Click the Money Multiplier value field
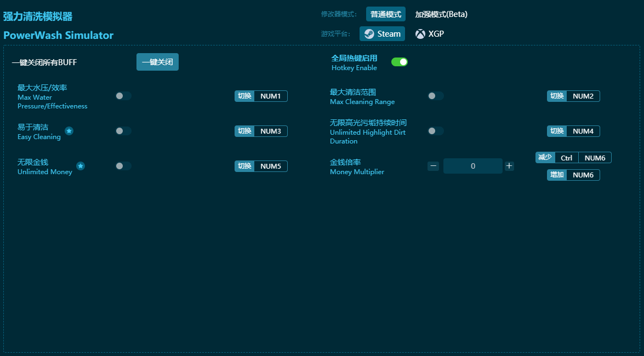The width and height of the screenshot is (644, 356). coord(472,166)
